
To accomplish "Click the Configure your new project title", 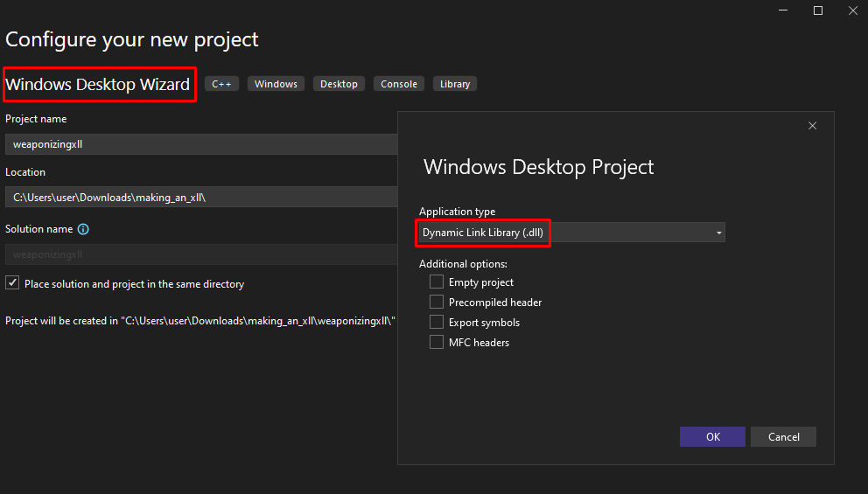I will point(132,40).
